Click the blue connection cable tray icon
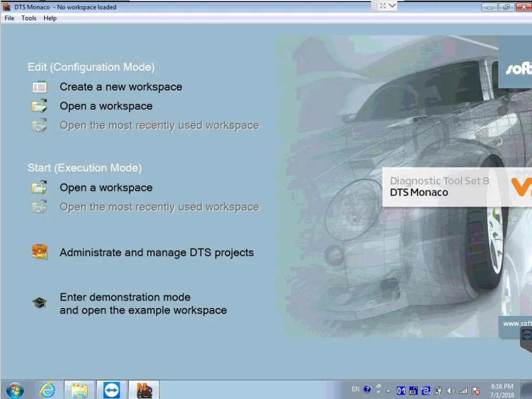 [426, 390]
